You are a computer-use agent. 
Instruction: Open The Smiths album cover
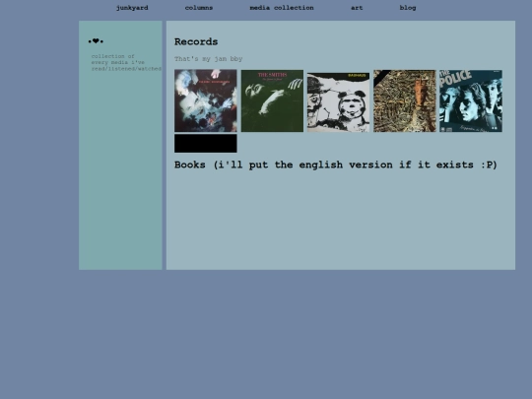tap(272, 100)
